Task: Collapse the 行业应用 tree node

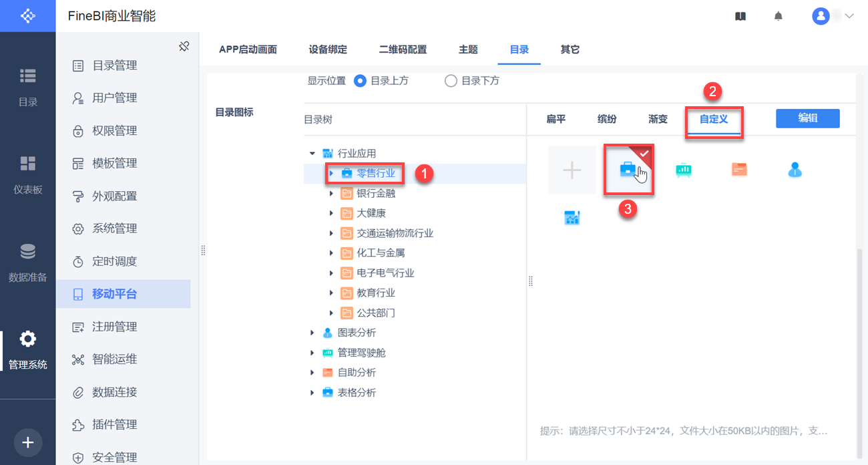Action: pos(312,154)
